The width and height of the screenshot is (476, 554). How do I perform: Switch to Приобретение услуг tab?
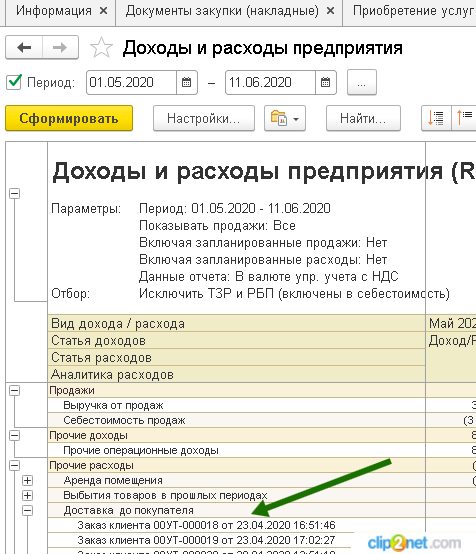pyautogui.click(x=413, y=11)
